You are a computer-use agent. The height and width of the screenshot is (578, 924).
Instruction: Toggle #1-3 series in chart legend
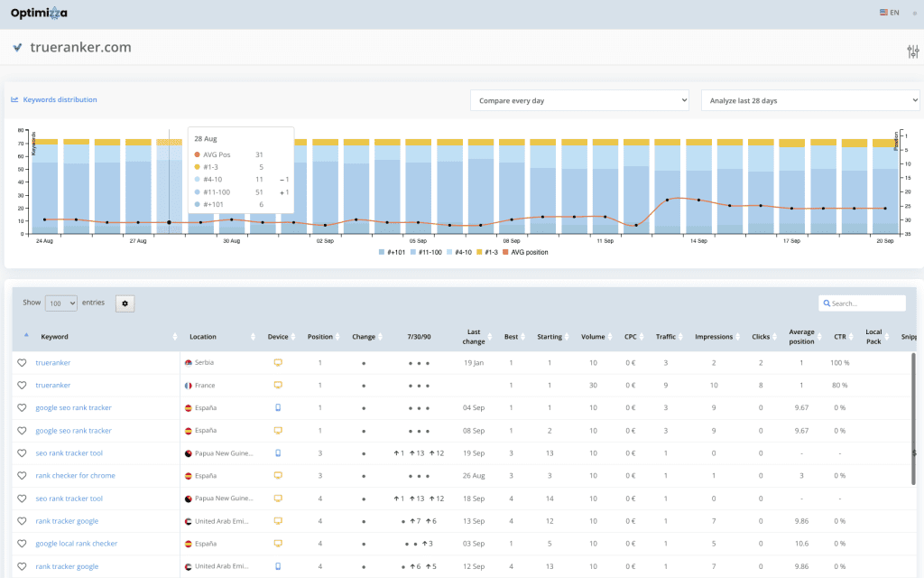[x=487, y=253]
